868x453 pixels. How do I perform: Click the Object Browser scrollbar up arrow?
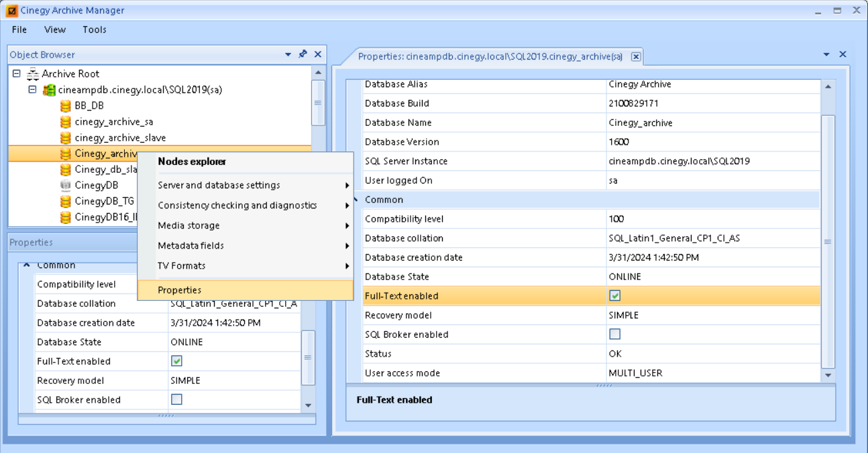(318, 72)
